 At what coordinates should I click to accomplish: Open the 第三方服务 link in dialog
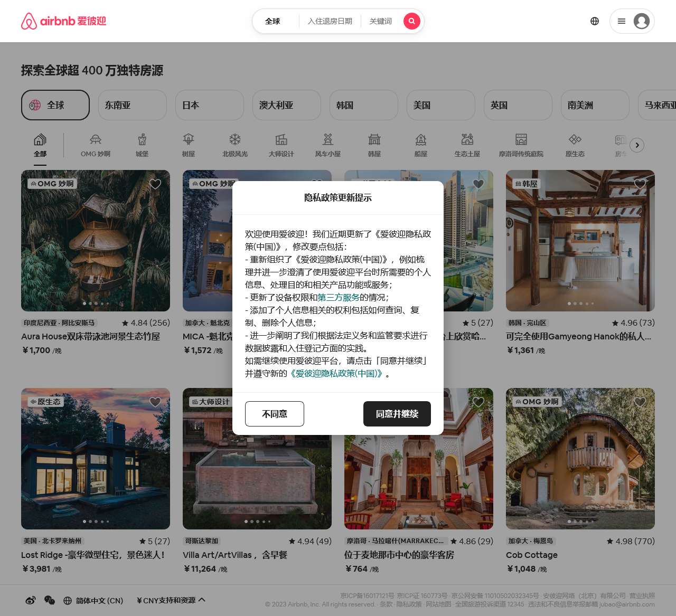click(339, 297)
